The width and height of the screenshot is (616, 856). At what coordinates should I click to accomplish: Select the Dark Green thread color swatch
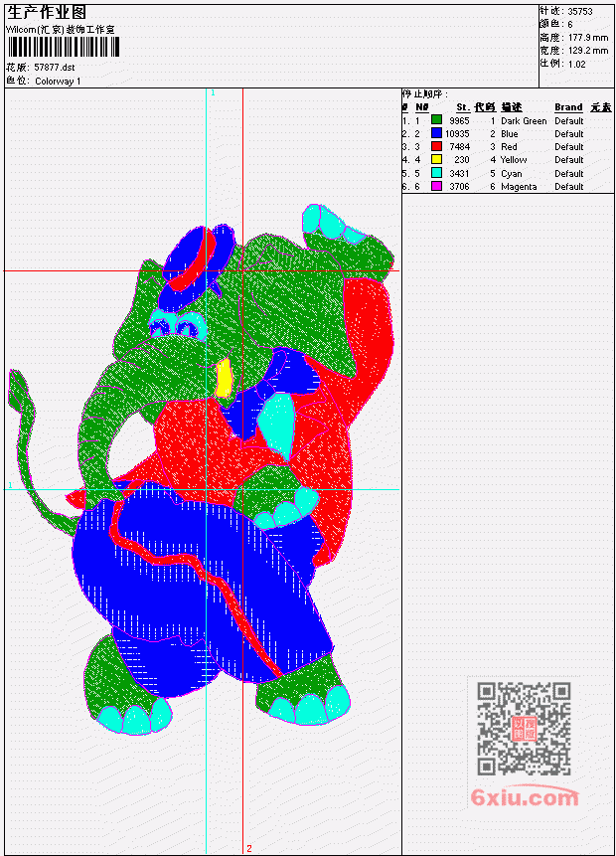[436, 120]
